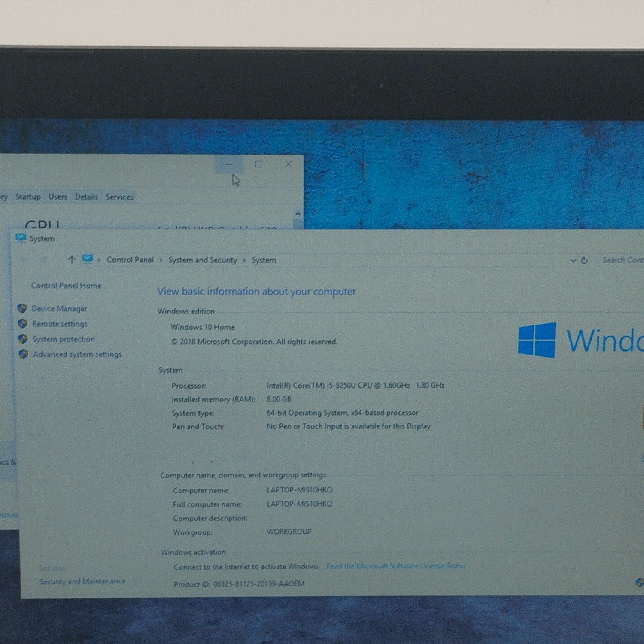Click the "No Pen or Touch Input" value
The height and width of the screenshot is (644, 644).
click(349, 426)
